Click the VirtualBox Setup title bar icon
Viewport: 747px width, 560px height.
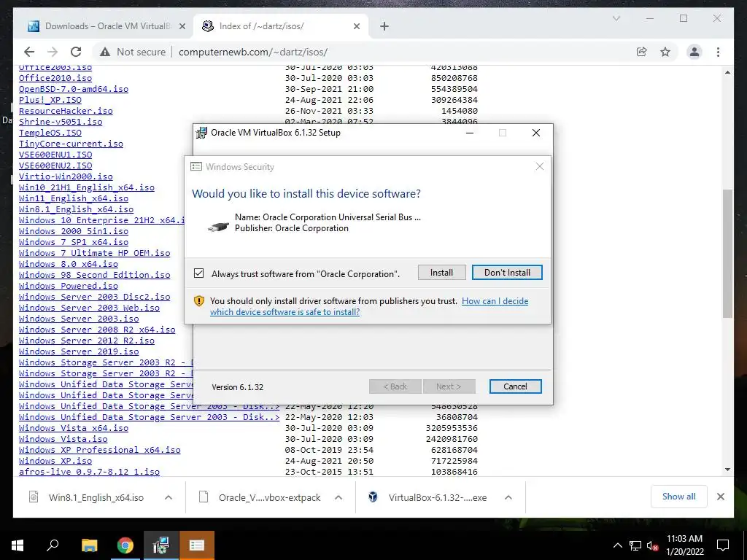point(201,133)
